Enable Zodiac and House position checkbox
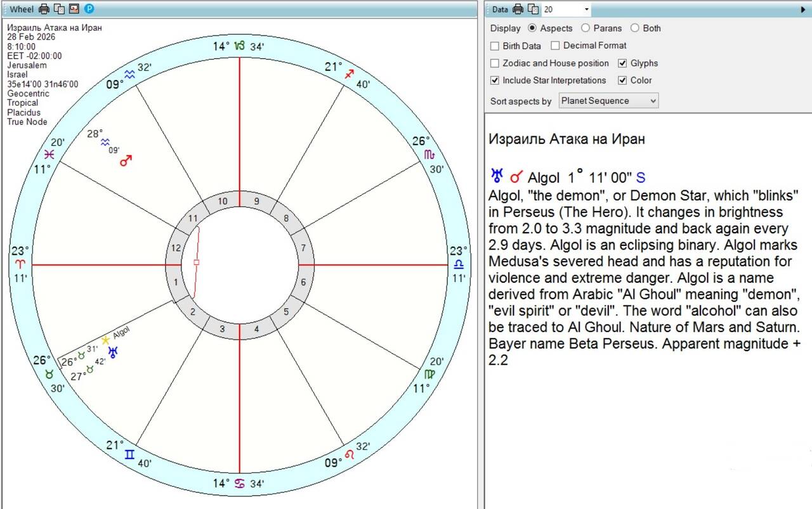 [495, 63]
